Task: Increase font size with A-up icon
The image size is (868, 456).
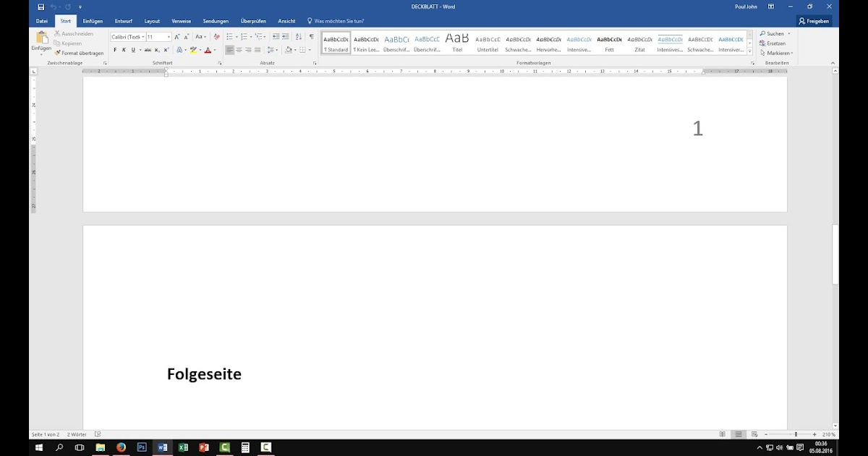Action: [x=177, y=37]
